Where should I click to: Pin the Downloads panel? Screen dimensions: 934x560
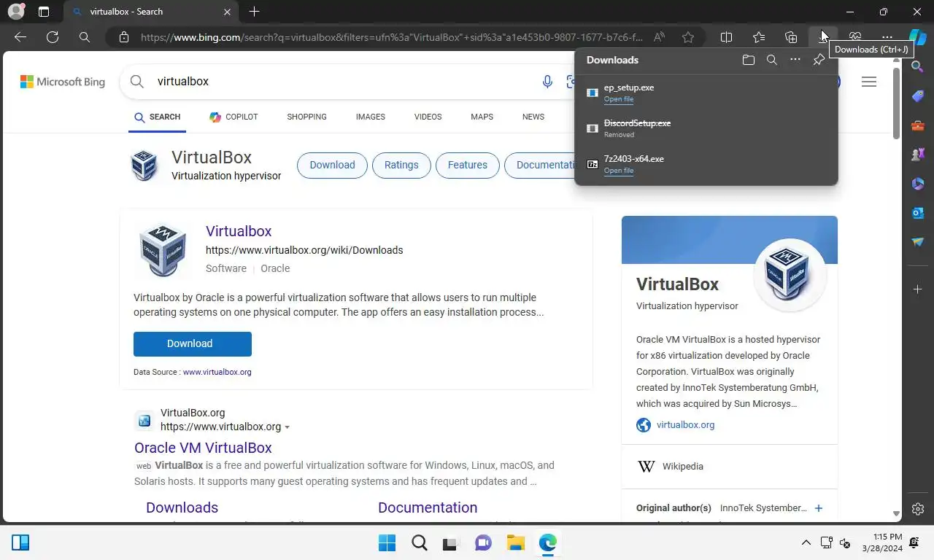pos(819,60)
